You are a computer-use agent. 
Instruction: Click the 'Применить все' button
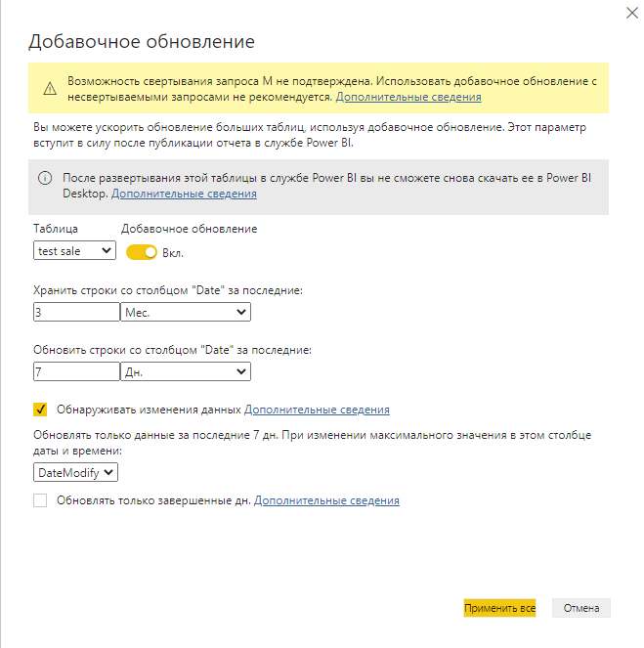click(x=499, y=608)
